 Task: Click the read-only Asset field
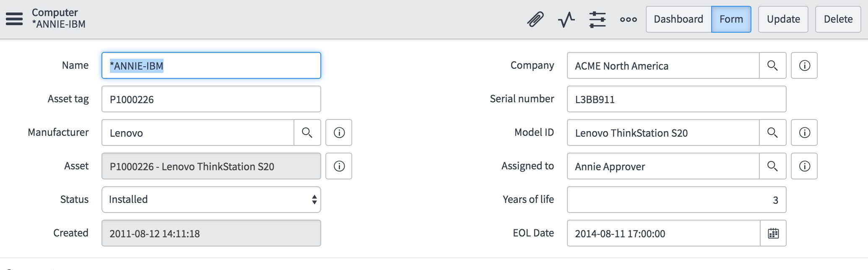tap(211, 166)
